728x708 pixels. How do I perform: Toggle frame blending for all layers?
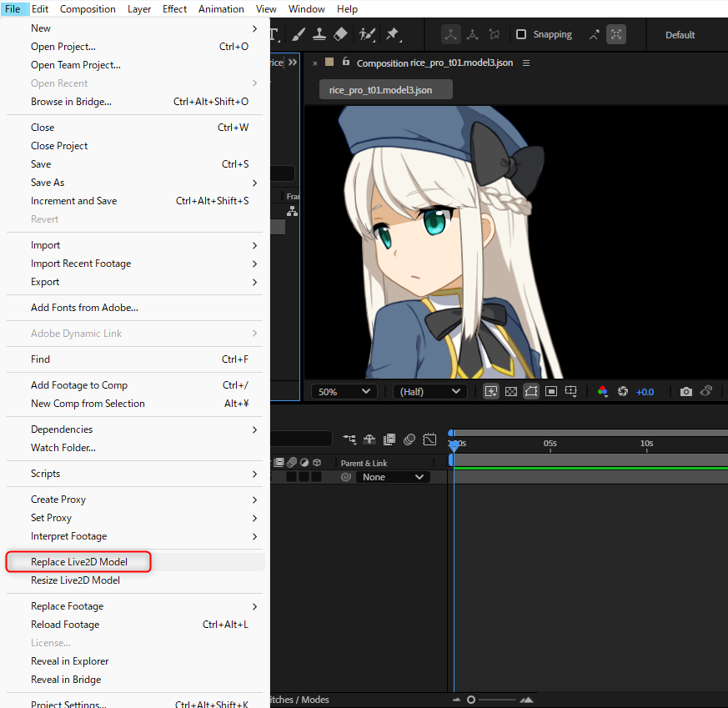[x=389, y=439]
